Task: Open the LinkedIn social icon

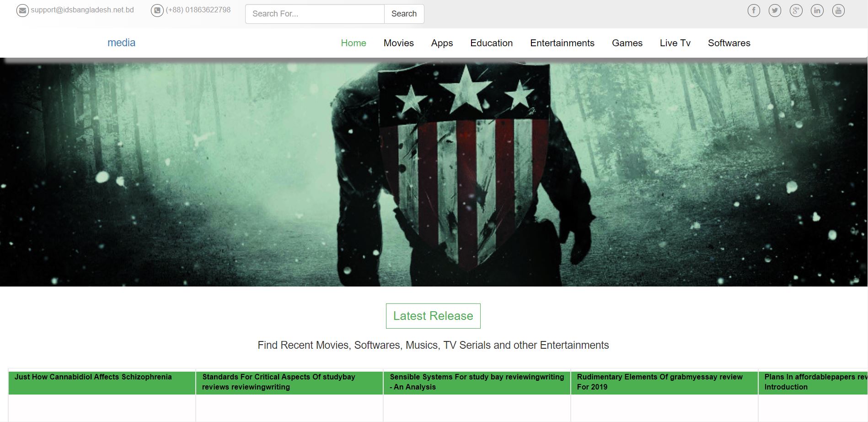Action: coord(817,11)
